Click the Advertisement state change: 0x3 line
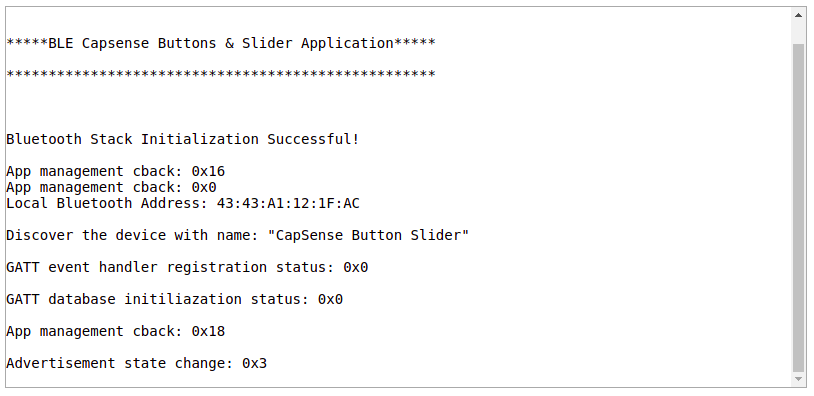Screen dimensions: 814x396 pyautogui.click(x=137, y=363)
